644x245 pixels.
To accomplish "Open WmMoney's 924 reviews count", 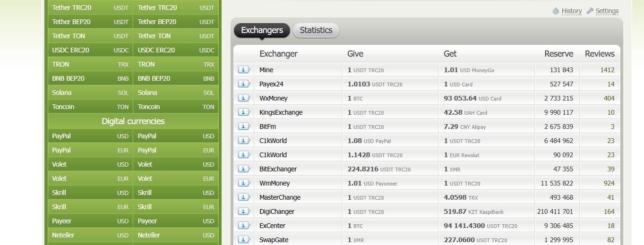I will [609, 183].
